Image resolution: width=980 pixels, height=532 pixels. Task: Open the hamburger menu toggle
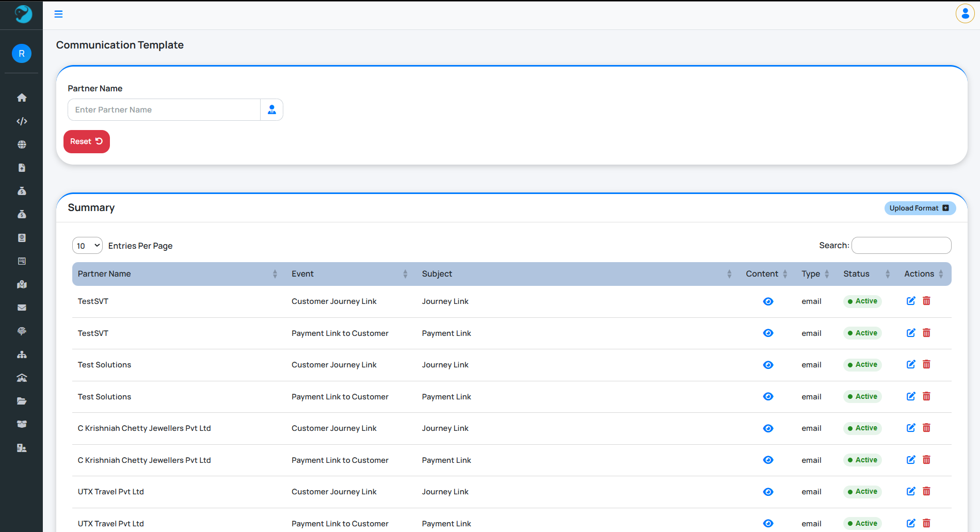point(58,14)
